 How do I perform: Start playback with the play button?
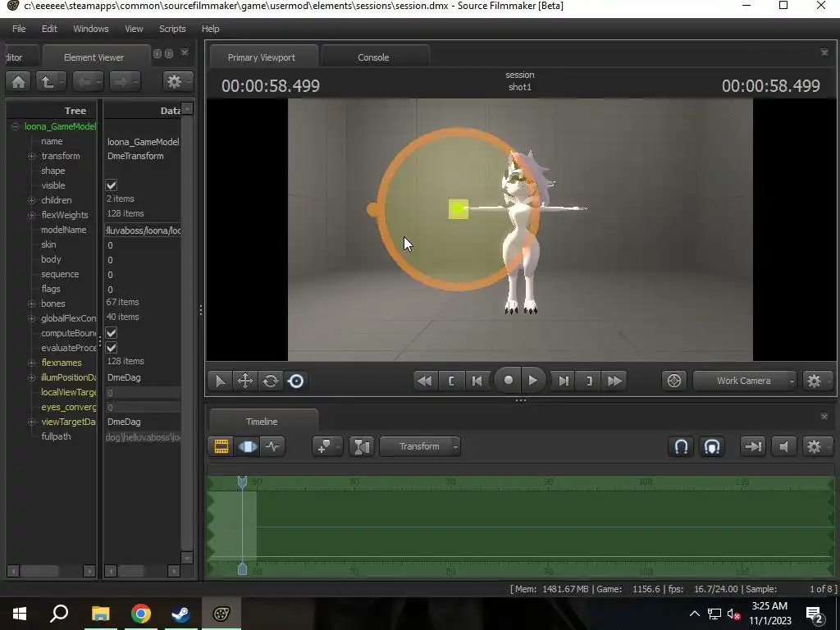pos(532,381)
